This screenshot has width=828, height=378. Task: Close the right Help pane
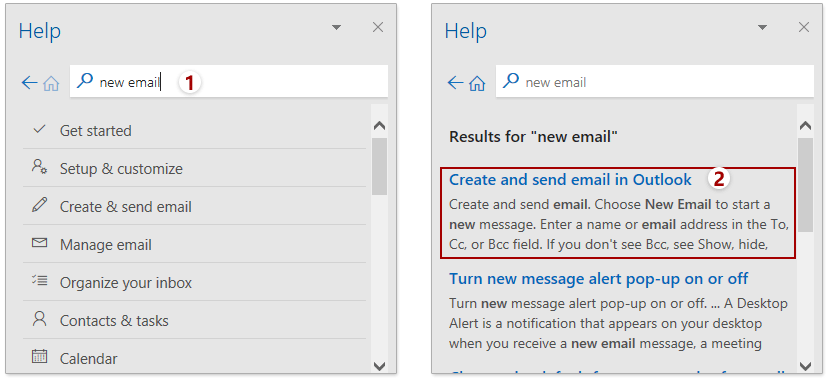804,27
